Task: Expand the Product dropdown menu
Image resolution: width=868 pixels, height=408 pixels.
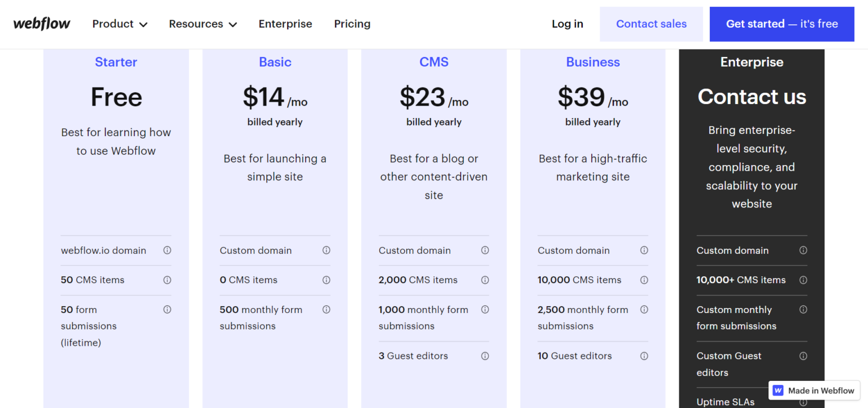Action: point(119,24)
